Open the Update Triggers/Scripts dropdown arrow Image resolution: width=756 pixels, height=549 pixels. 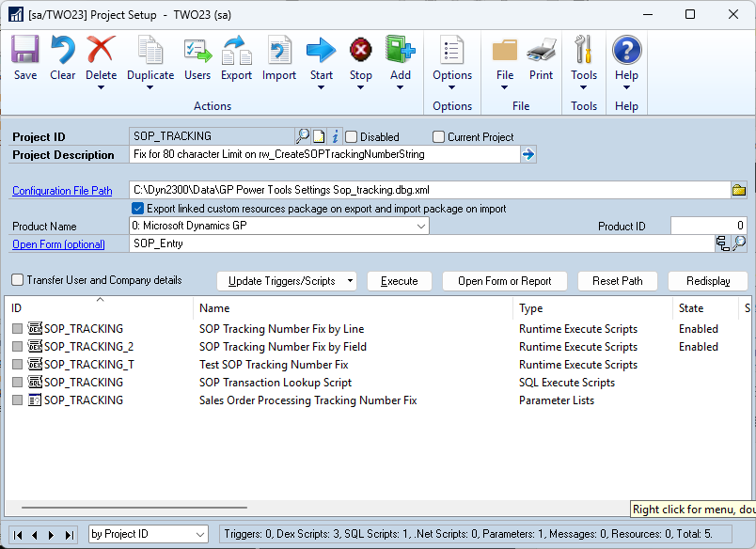(x=350, y=280)
